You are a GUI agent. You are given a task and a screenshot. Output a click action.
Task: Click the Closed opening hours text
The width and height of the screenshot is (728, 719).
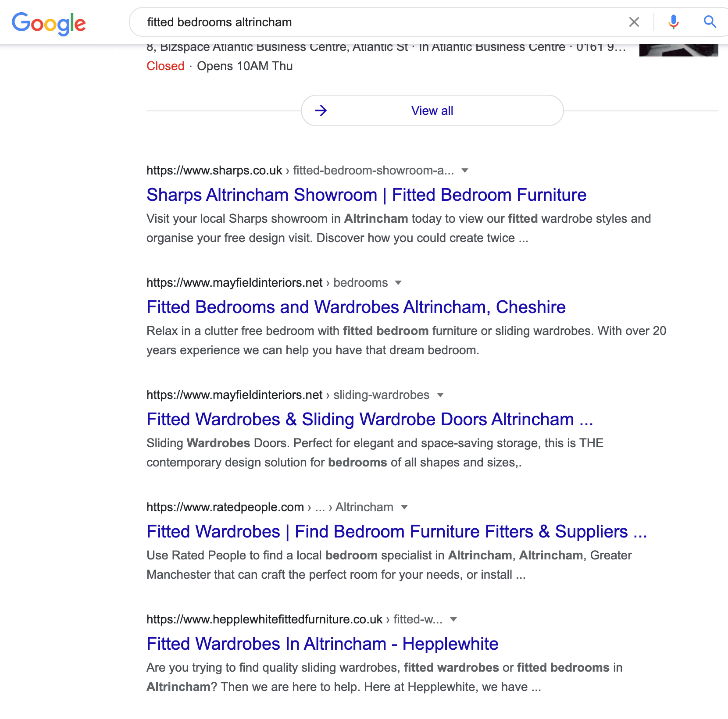[x=165, y=66]
